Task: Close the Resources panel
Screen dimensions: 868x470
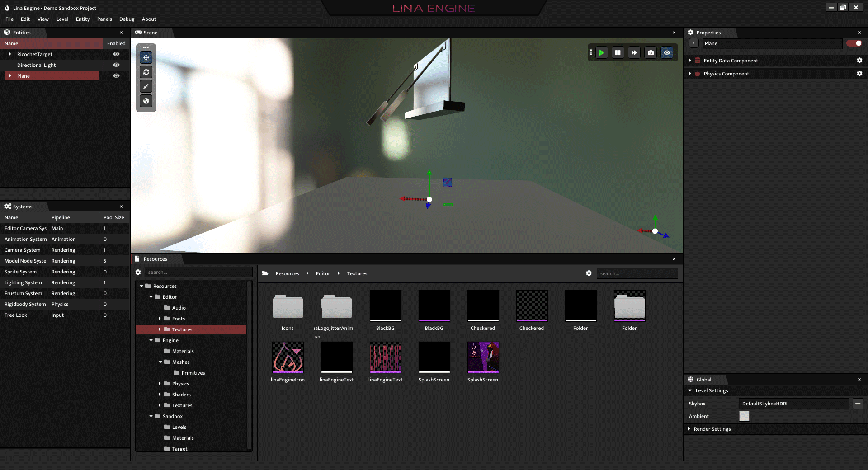Action: [x=674, y=259]
